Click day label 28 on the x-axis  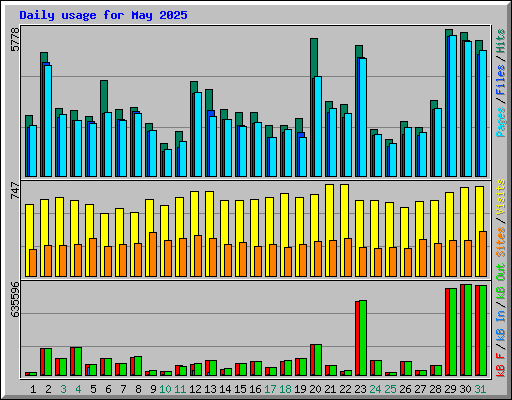click(435, 389)
